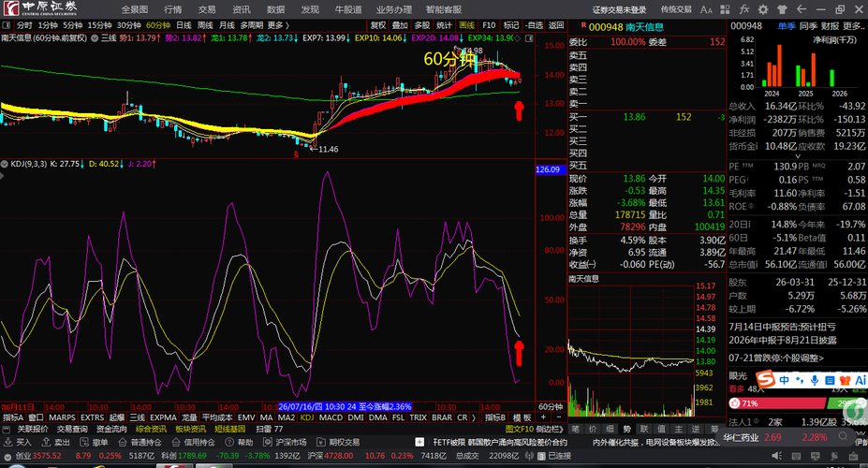Open 行情 menu

[172, 9]
